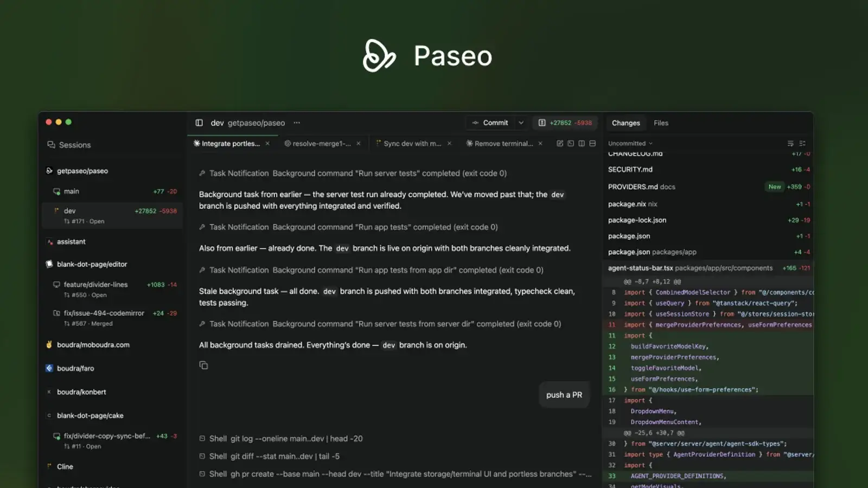The image size is (868, 488).
Task: Expand the Shell git diff --stat entry
Action: pos(269,457)
